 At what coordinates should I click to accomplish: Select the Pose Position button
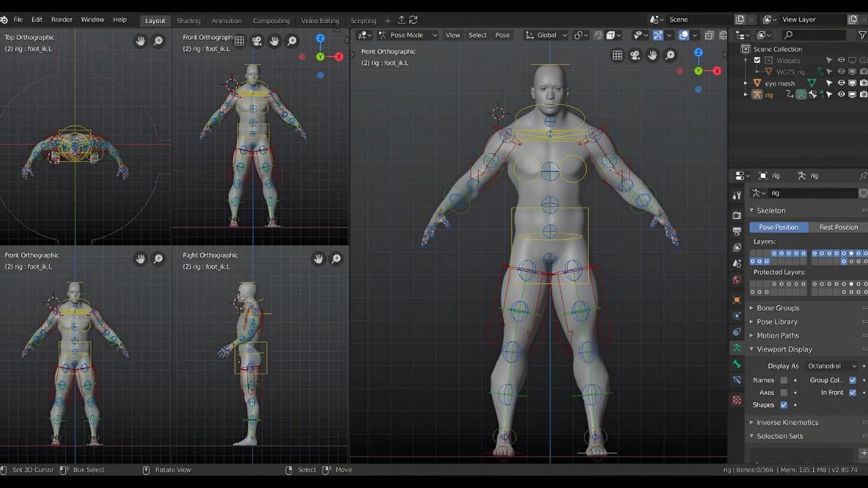(779, 227)
